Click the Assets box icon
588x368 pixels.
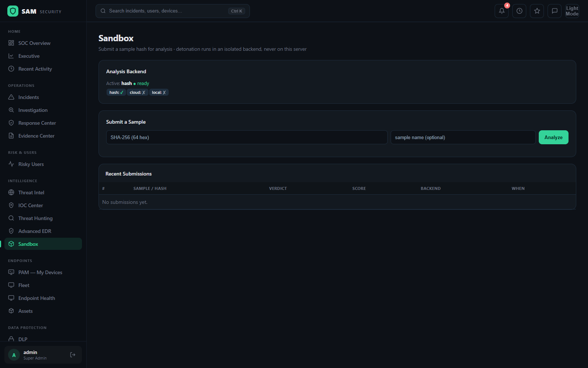pos(11,311)
